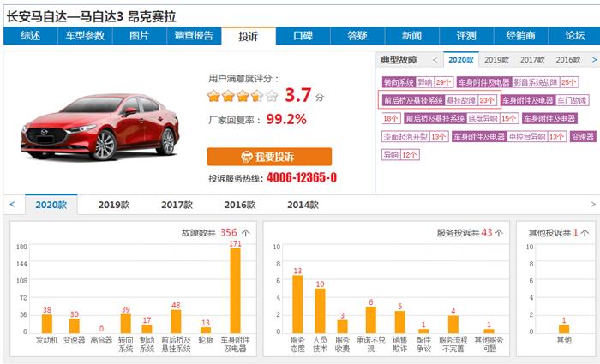The width and height of the screenshot is (600, 364).
Task: Open the 异响 12个 fault tag
Action: [x=400, y=155]
